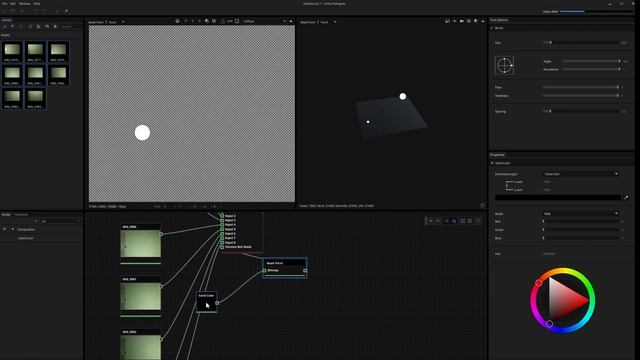Open the Dimensions (px) dropdown
640x360 pixels.
point(580,174)
